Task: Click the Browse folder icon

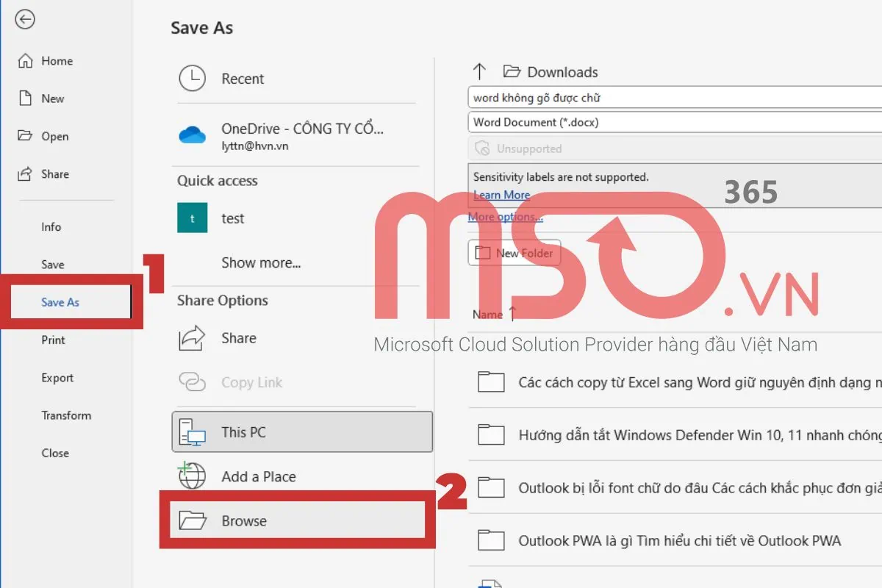Action: 193,521
